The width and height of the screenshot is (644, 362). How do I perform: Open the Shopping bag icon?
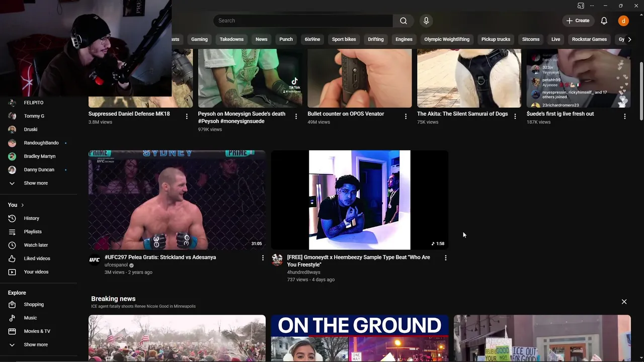point(12,304)
